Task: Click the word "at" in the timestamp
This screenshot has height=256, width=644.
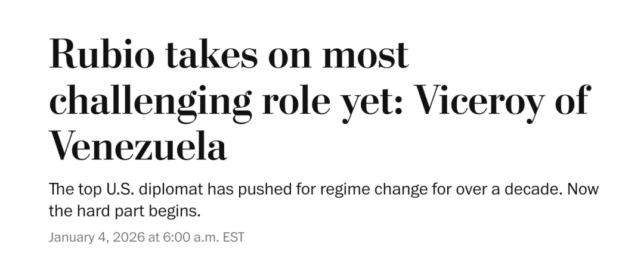Action: (152, 237)
